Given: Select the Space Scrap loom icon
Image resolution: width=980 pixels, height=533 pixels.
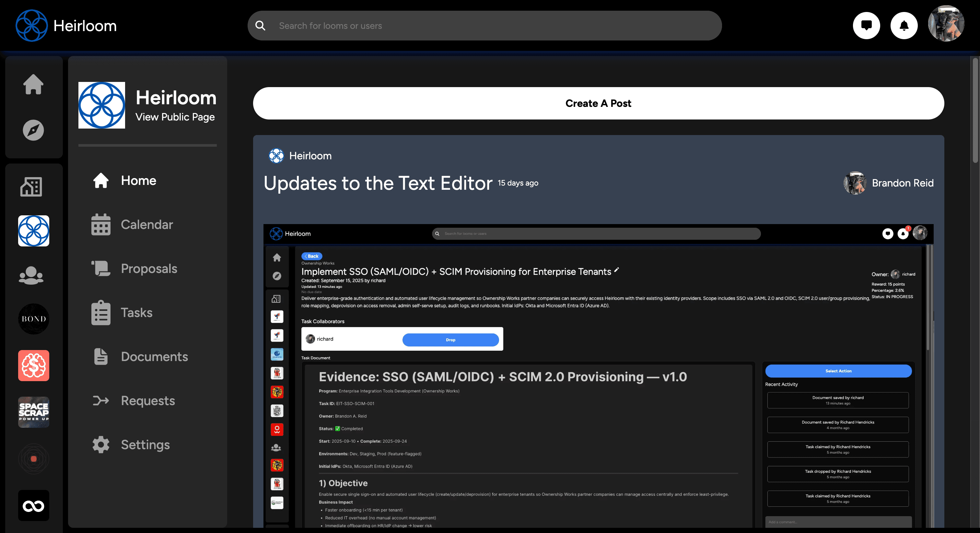Looking at the screenshot, I should click(33, 413).
